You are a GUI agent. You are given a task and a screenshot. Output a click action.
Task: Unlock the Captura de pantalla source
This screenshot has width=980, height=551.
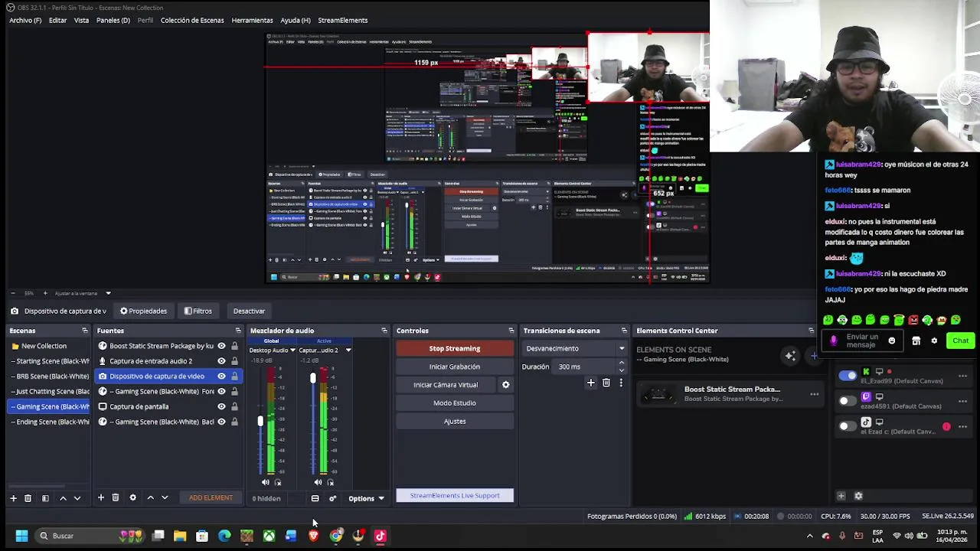(234, 406)
